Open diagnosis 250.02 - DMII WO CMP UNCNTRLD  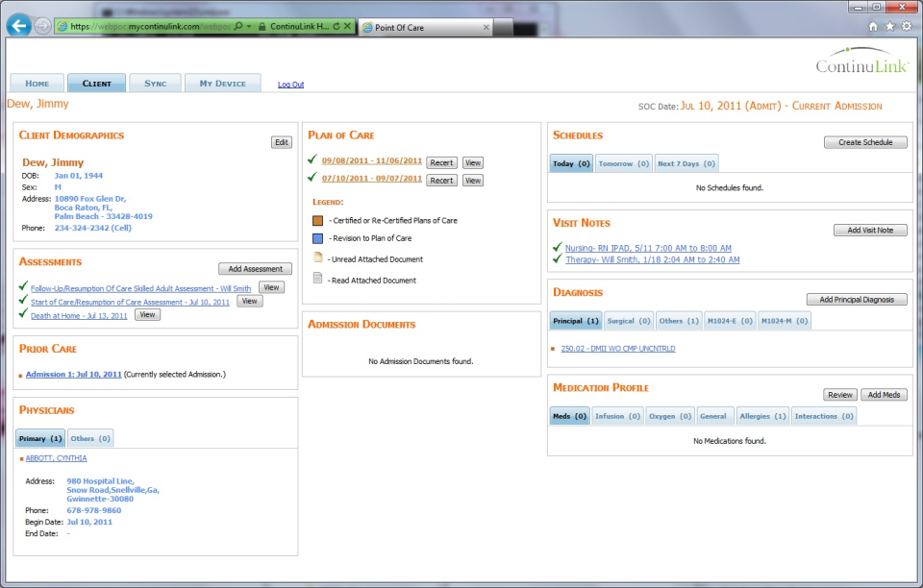point(618,349)
